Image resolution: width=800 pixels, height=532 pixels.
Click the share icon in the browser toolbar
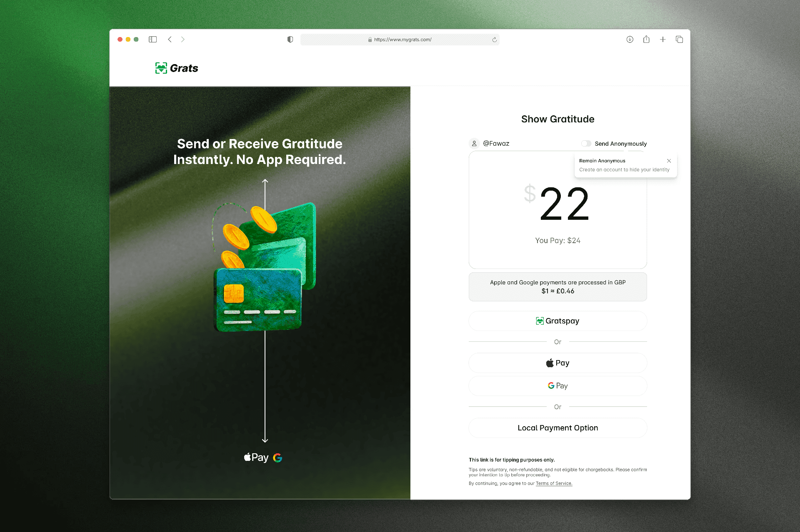click(x=646, y=40)
